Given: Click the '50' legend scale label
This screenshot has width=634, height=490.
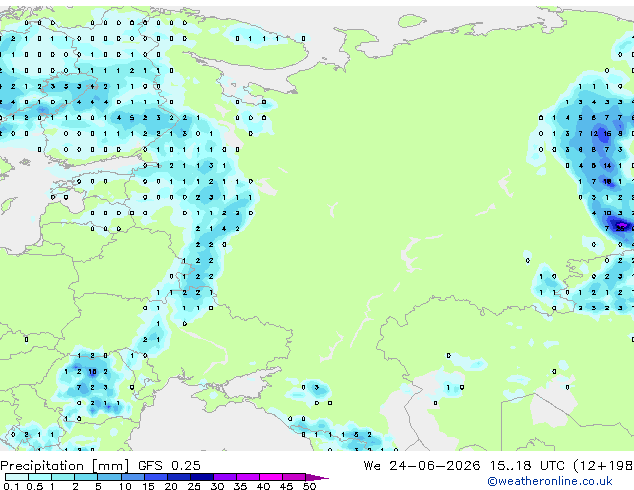Looking at the screenshot, I should coord(309,486).
